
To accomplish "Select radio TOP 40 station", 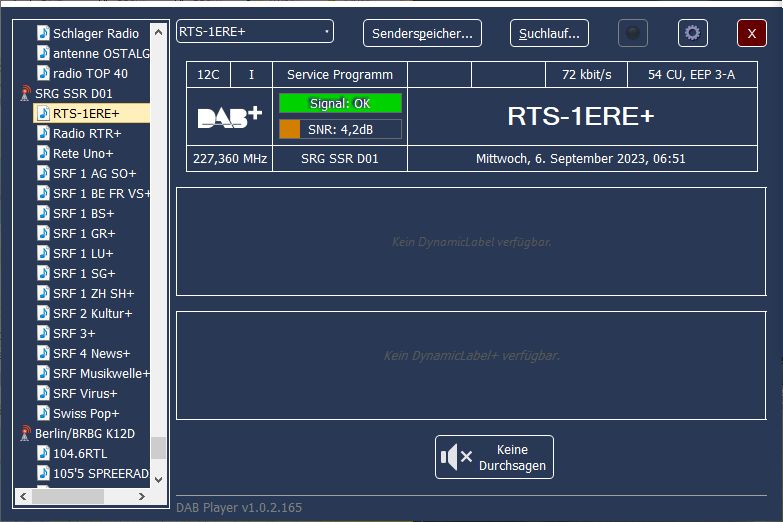I will coord(90,73).
